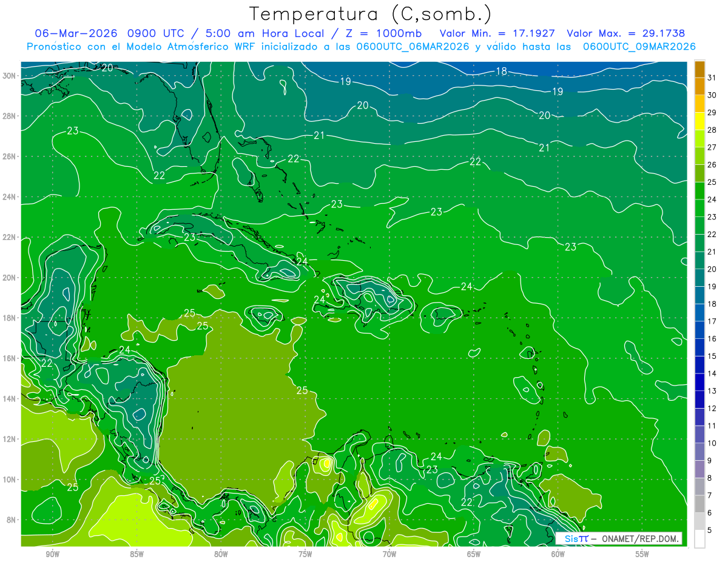Click the legend value "15"
The image size is (728, 562).
(x=713, y=356)
